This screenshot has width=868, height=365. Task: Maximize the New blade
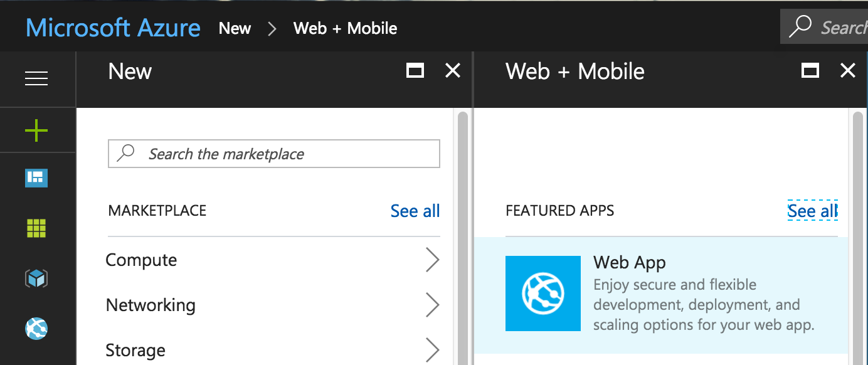tap(415, 70)
